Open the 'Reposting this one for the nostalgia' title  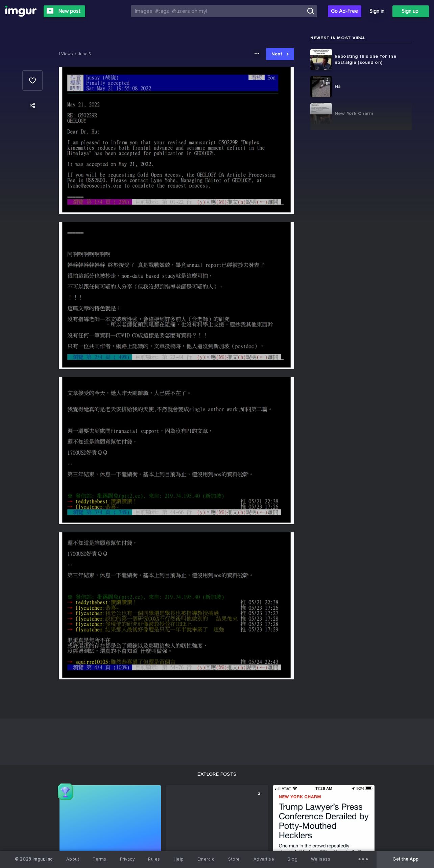point(365,59)
